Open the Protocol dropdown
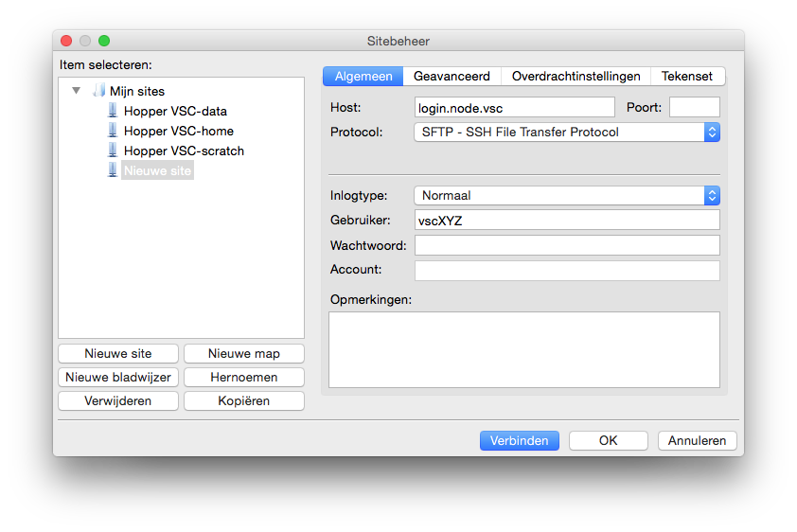 click(567, 133)
